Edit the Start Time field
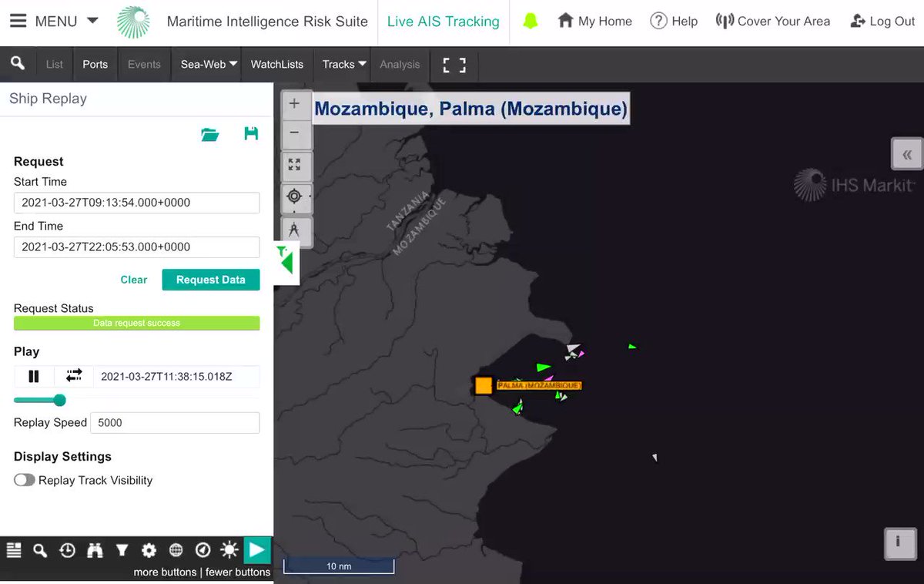The image size is (924, 584). pos(136,203)
